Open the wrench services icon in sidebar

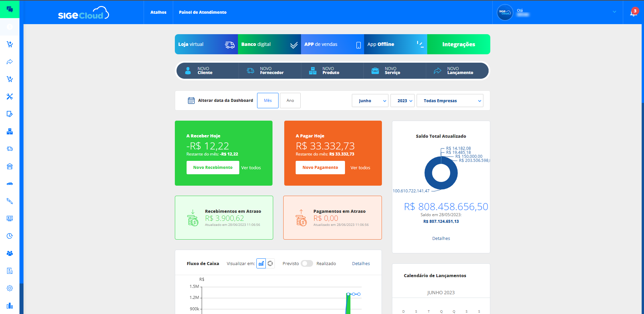[10, 97]
